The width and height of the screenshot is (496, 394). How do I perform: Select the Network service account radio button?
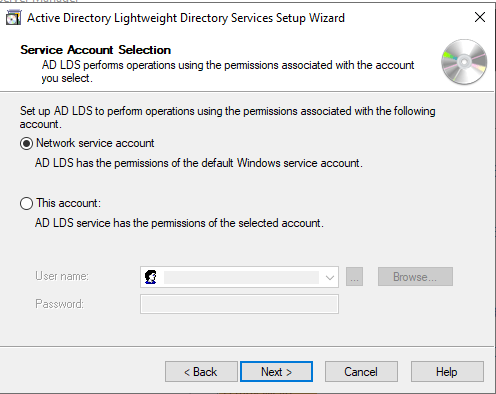(x=26, y=144)
